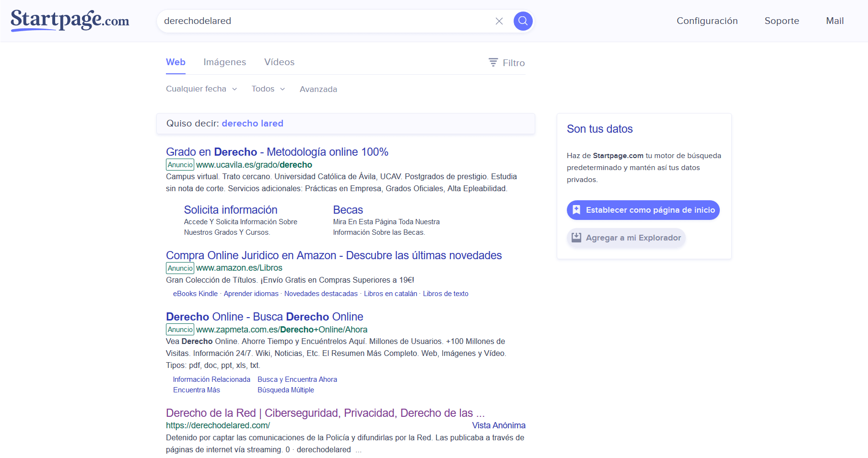
Task: Click the Startpage.com logo
Action: pos(70,21)
